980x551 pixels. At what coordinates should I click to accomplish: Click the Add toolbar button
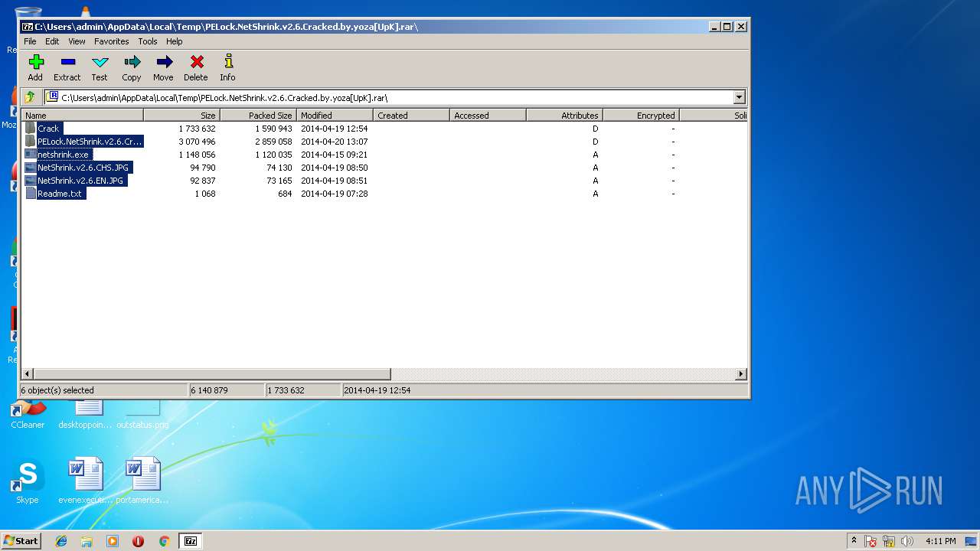[35, 67]
